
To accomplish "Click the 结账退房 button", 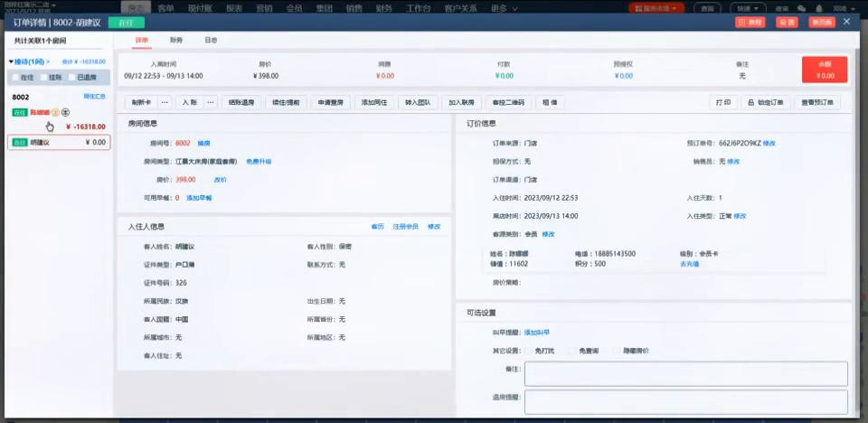I will coord(241,102).
